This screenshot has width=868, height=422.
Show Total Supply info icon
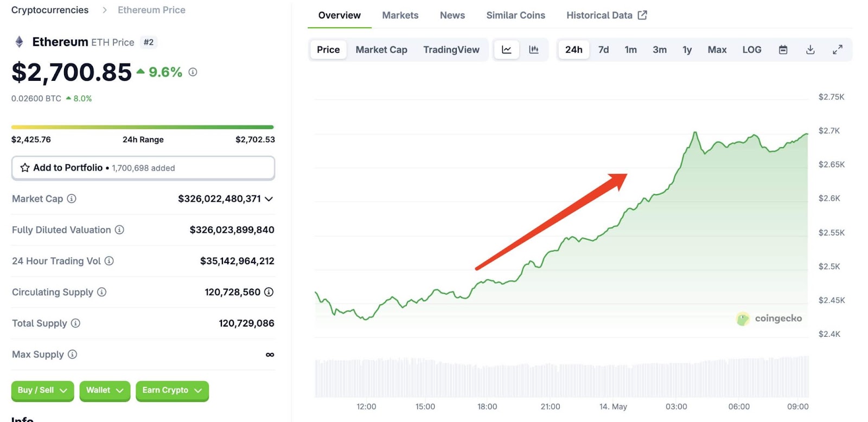75,323
